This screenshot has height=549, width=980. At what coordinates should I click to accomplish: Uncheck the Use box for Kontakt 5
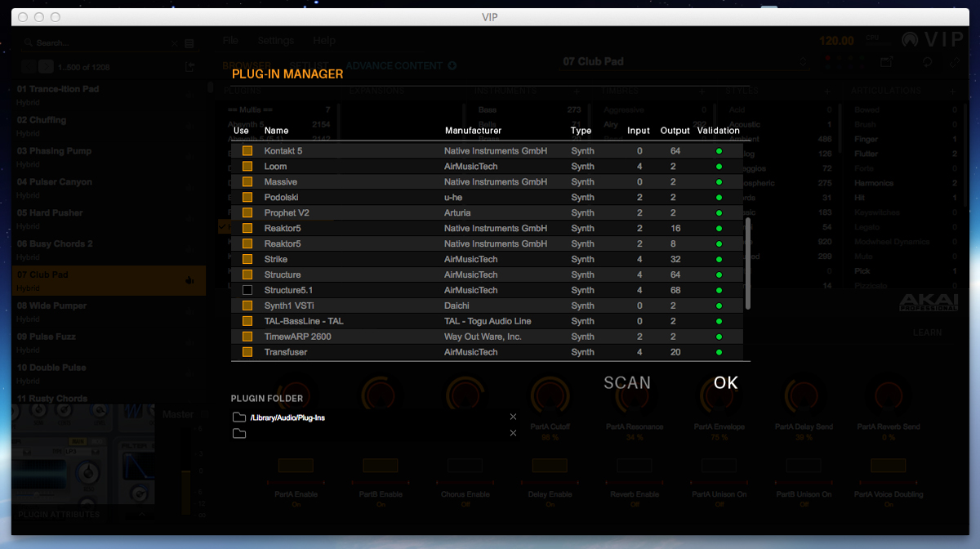(x=247, y=151)
